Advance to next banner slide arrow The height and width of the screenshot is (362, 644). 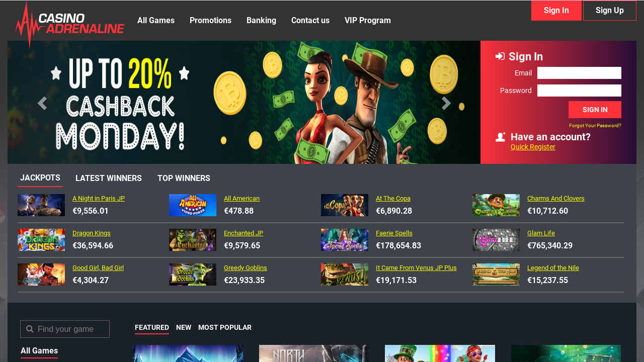pos(446,103)
